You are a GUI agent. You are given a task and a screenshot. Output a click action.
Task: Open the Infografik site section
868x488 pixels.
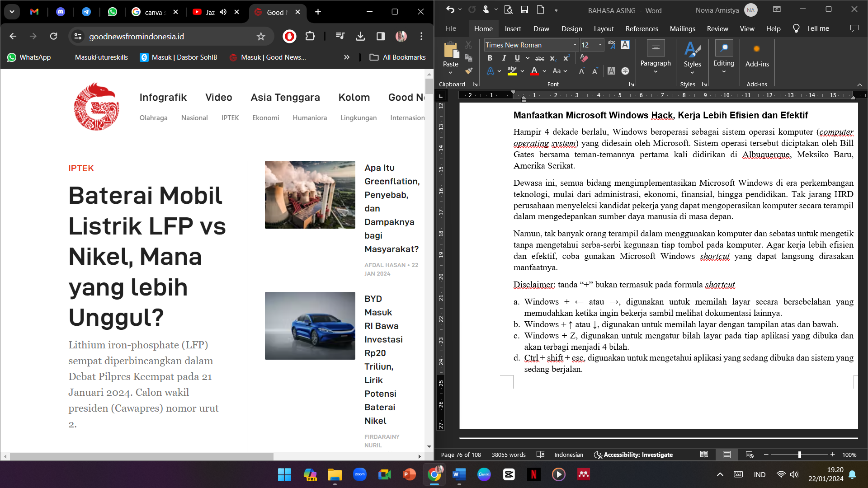tap(163, 97)
